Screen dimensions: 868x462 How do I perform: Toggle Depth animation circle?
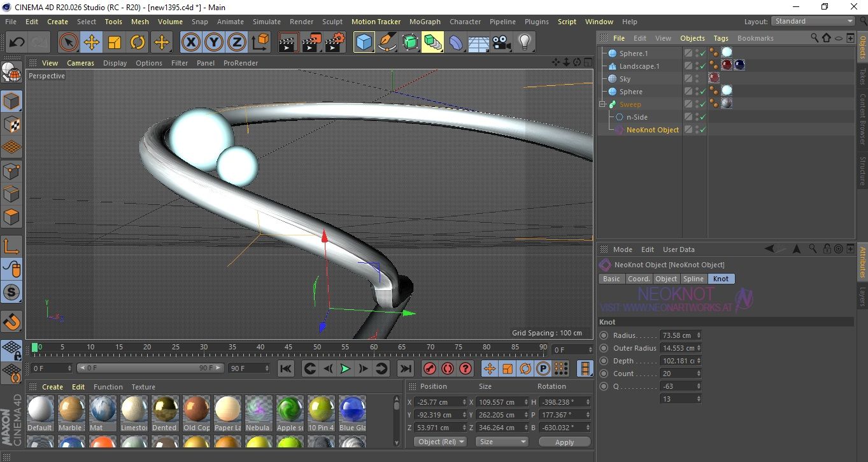click(x=604, y=361)
